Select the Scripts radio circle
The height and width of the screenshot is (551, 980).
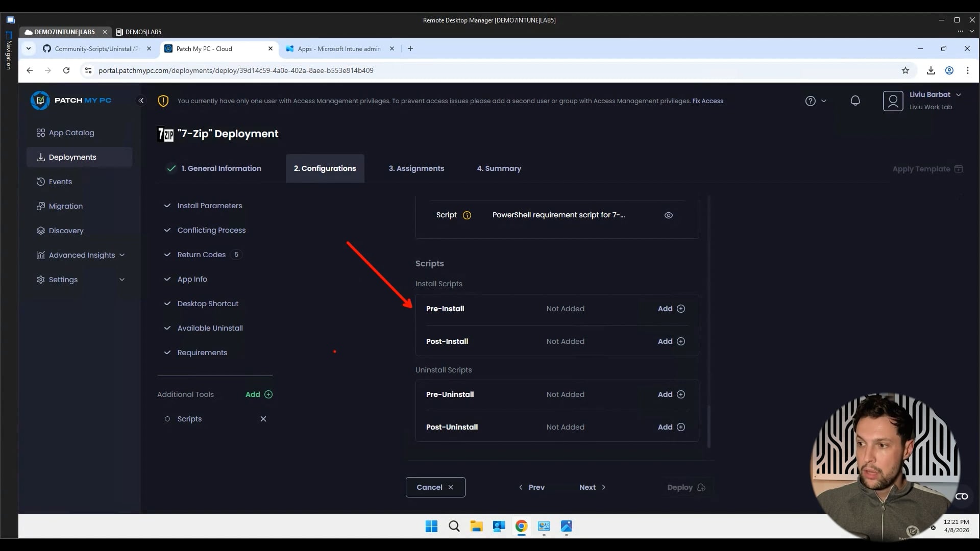pyautogui.click(x=167, y=419)
